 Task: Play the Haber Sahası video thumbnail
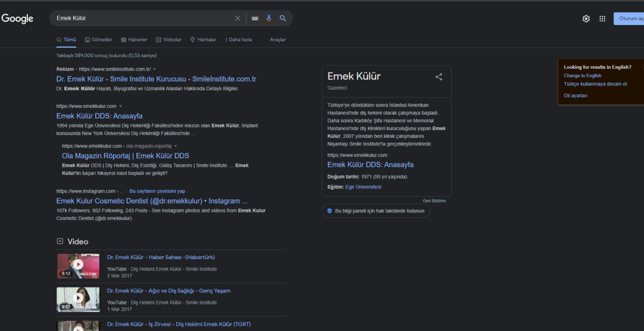click(78, 266)
